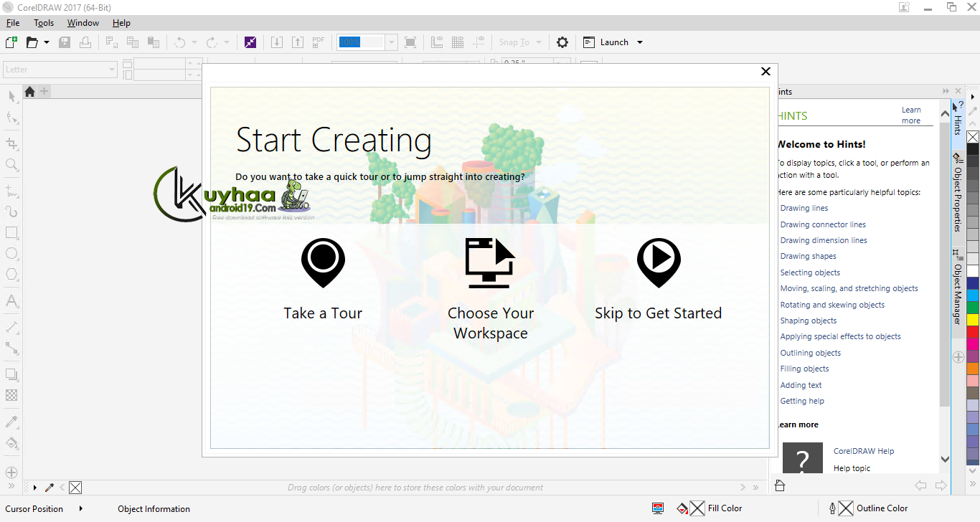
Task: Click the Fill Color indicator in status bar
Action: (710, 508)
